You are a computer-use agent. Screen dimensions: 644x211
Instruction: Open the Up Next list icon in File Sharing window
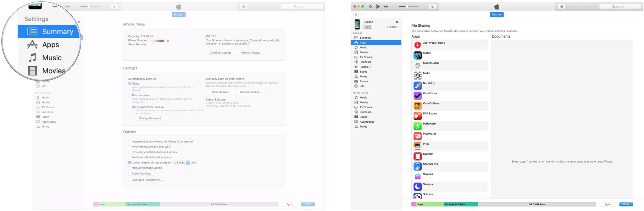coord(561,7)
